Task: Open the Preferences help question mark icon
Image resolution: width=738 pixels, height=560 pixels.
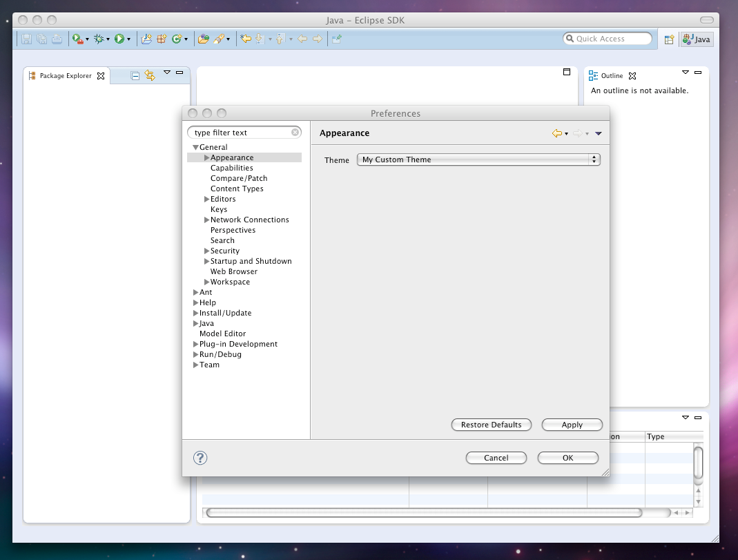Action: (x=200, y=458)
